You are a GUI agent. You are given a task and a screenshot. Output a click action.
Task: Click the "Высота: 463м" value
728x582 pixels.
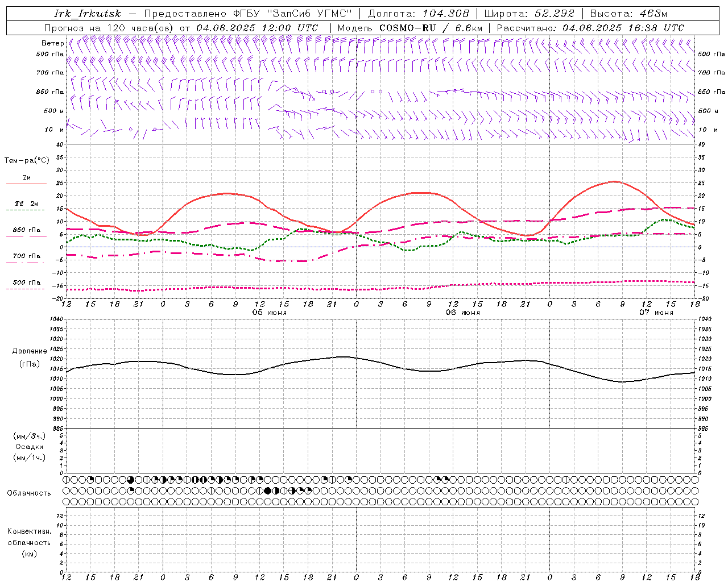point(628,14)
